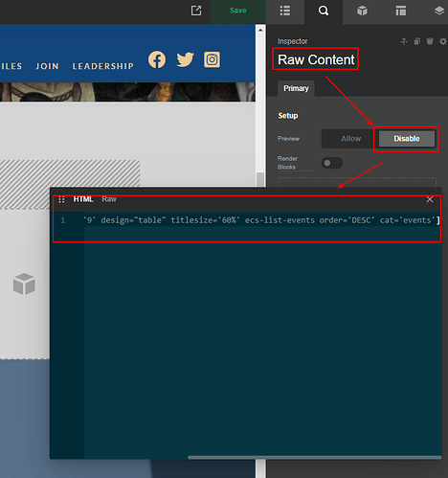Open the external preview link icon
The image size is (448, 478).
coord(196,11)
